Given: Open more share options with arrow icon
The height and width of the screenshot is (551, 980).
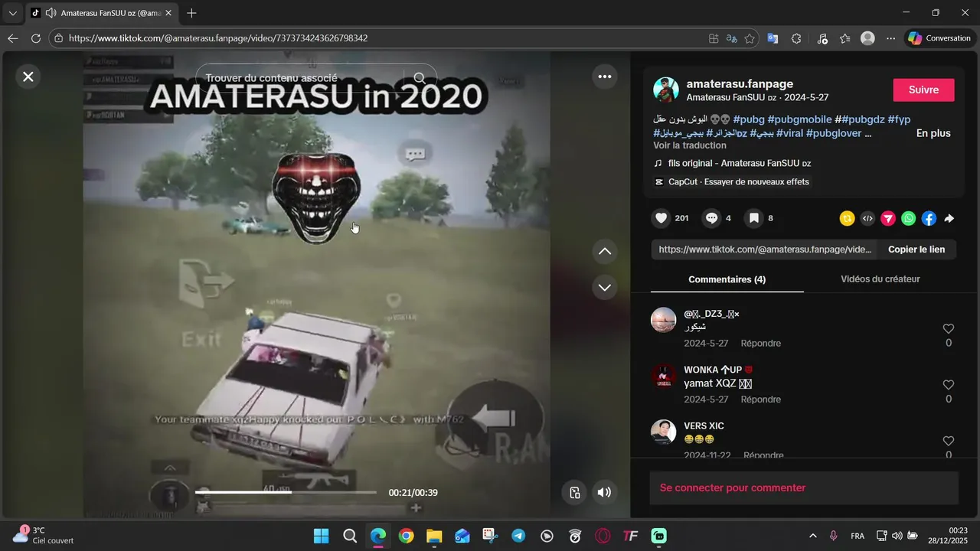Looking at the screenshot, I should point(949,219).
